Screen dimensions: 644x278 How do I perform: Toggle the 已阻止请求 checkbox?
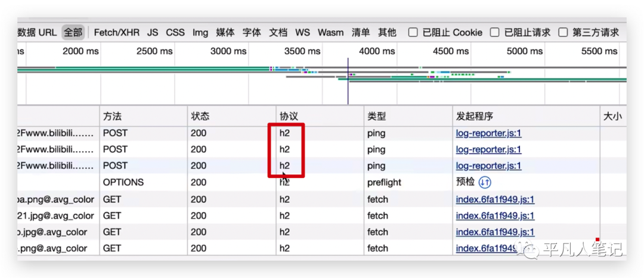[494, 33]
